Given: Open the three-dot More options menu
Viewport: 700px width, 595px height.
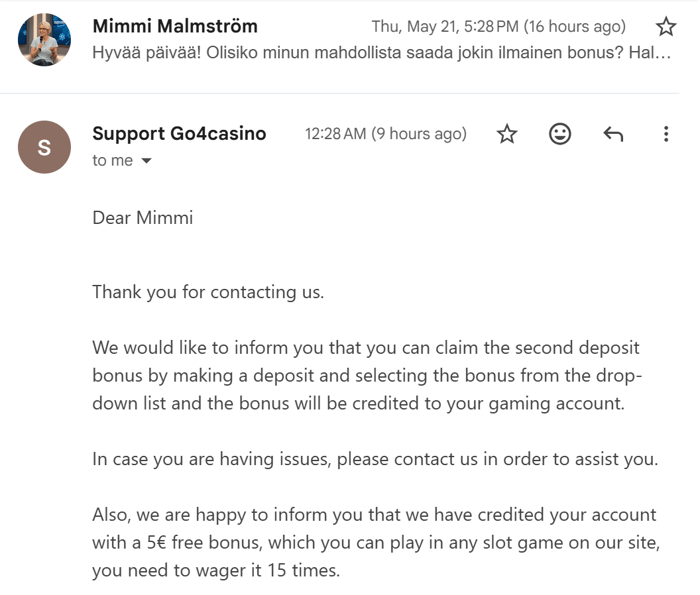Looking at the screenshot, I should pos(666,134).
